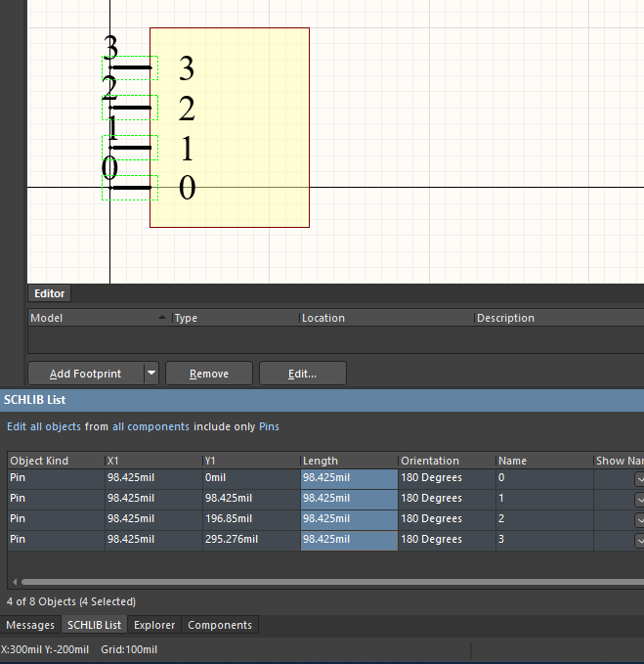Select the Length cell for pin 2
Screen dimensions: 644x664
tap(348, 519)
